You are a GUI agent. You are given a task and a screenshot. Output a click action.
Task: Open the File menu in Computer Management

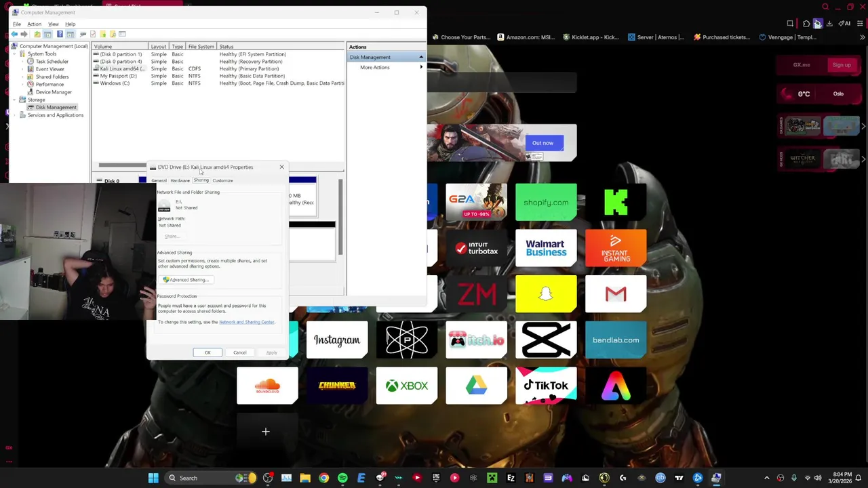point(16,24)
